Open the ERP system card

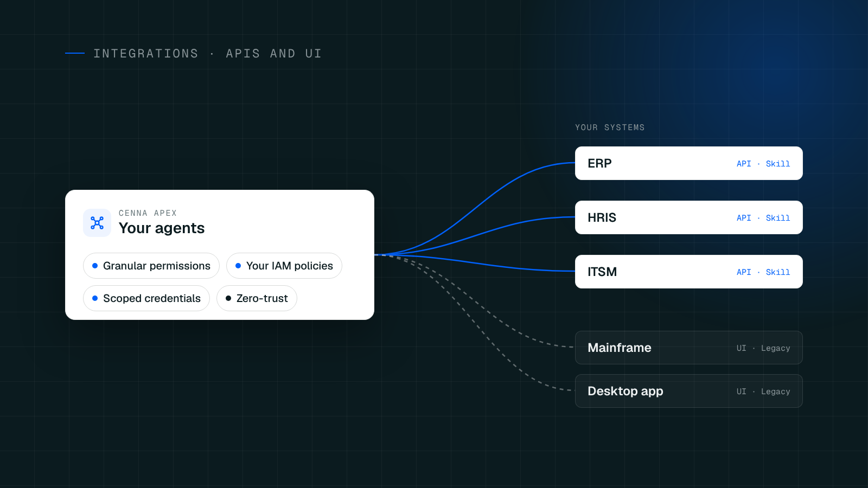[x=689, y=163]
